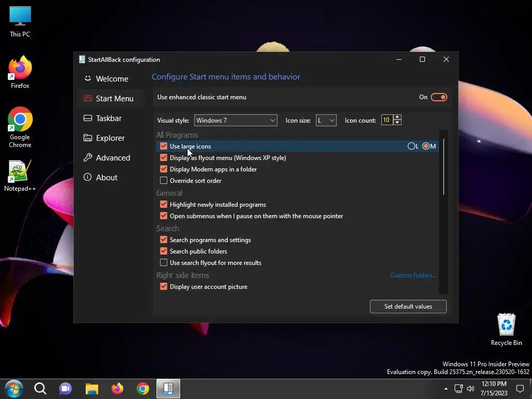Click the Start Menu sidebar icon
This screenshot has width=532, height=399.
point(87,98)
